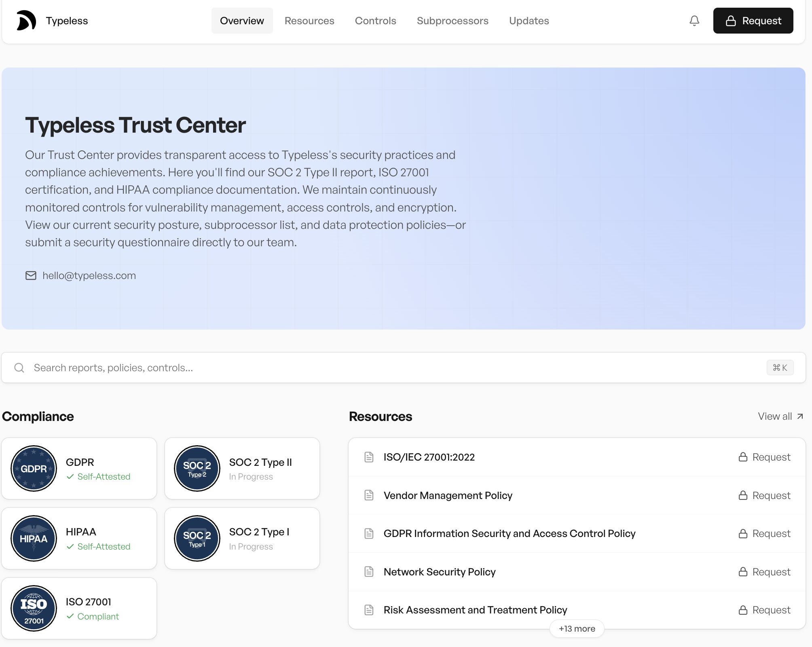This screenshot has height=647, width=812.
Task: Click the Typeless brand name
Action: click(67, 21)
